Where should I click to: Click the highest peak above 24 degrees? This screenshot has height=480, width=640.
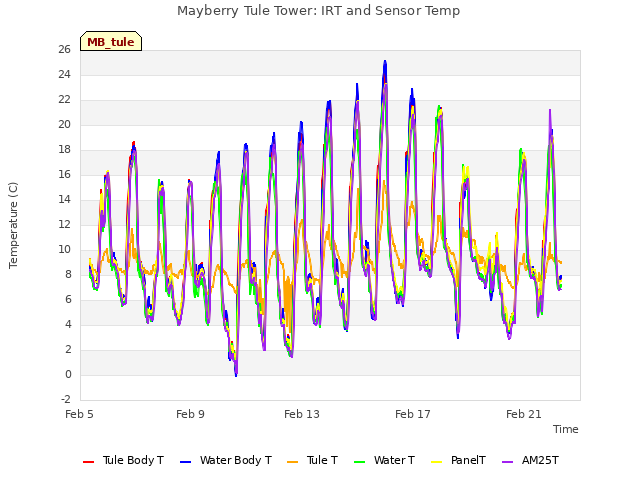(384, 62)
